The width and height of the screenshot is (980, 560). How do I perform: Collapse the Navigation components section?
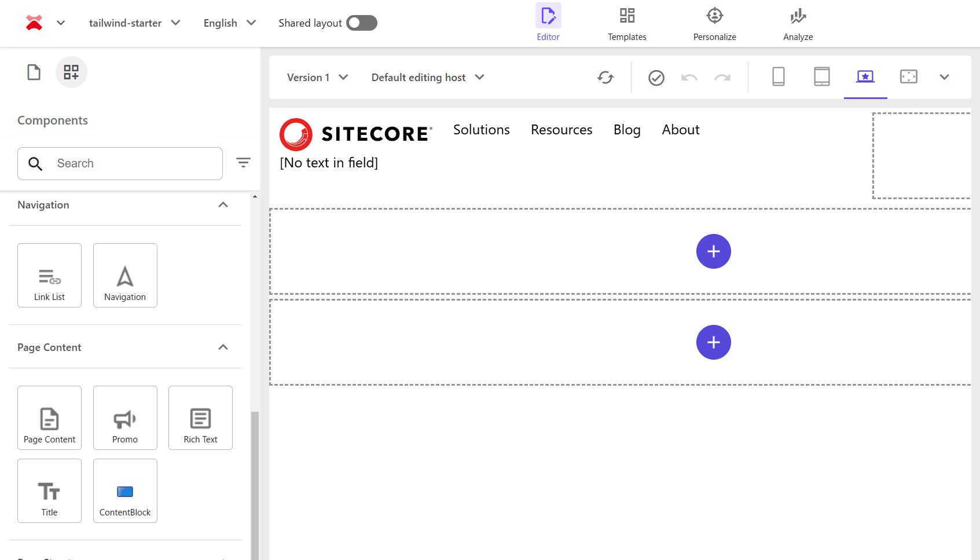click(x=223, y=205)
